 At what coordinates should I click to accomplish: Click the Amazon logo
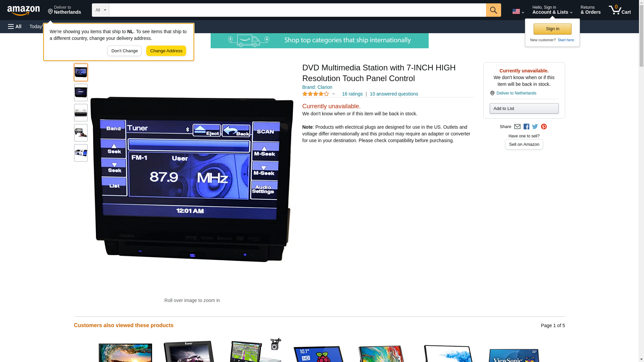click(x=23, y=11)
